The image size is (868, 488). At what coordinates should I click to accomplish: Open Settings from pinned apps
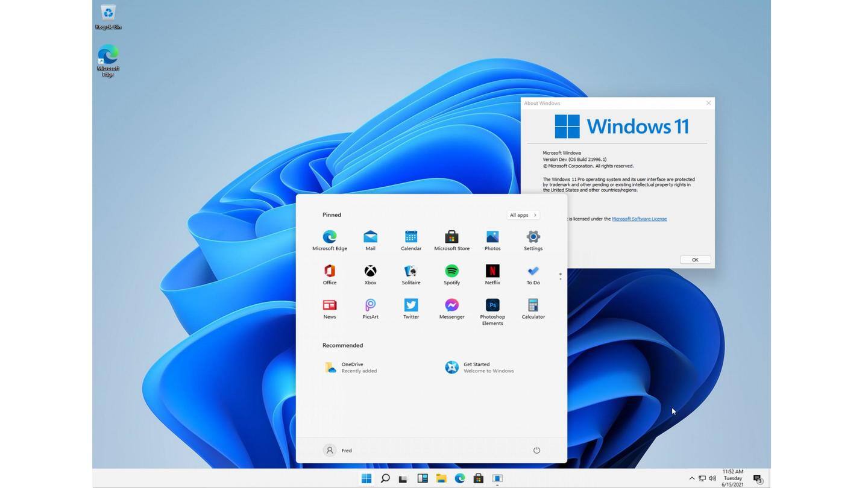click(x=533, y=240)
